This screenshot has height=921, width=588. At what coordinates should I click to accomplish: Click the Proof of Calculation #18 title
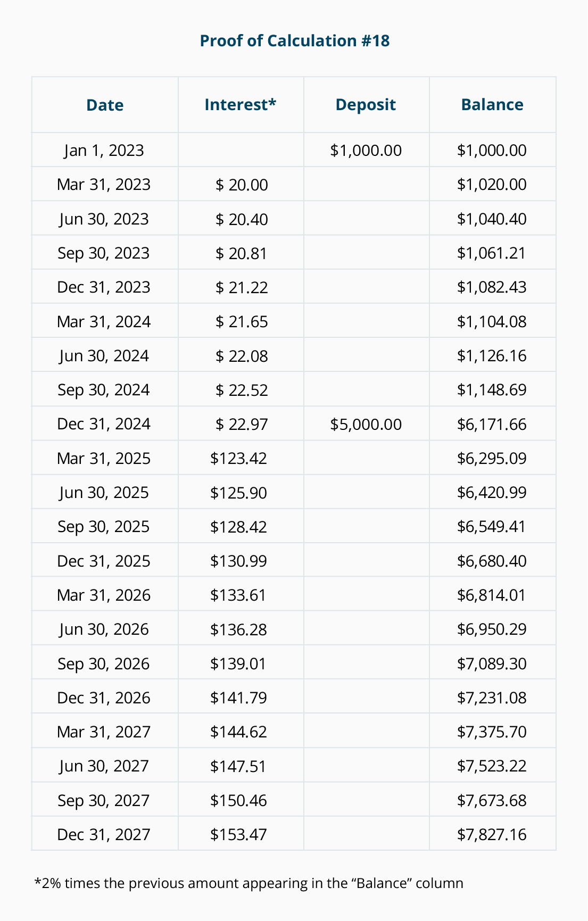coord(294,40)
